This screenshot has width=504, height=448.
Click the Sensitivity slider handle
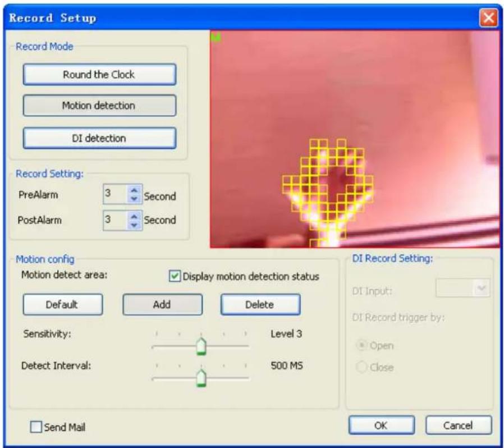201,346
